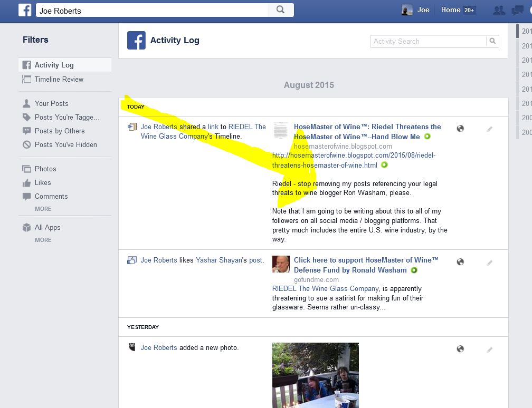Open Joe Roberts name in new photo story

coord(159,348)
